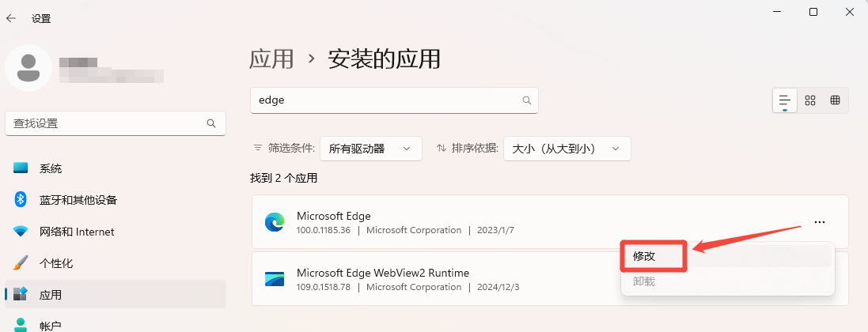Switch to table view layout icon
The width and height of the screenshot is (868, 332).
click(836, 100)
